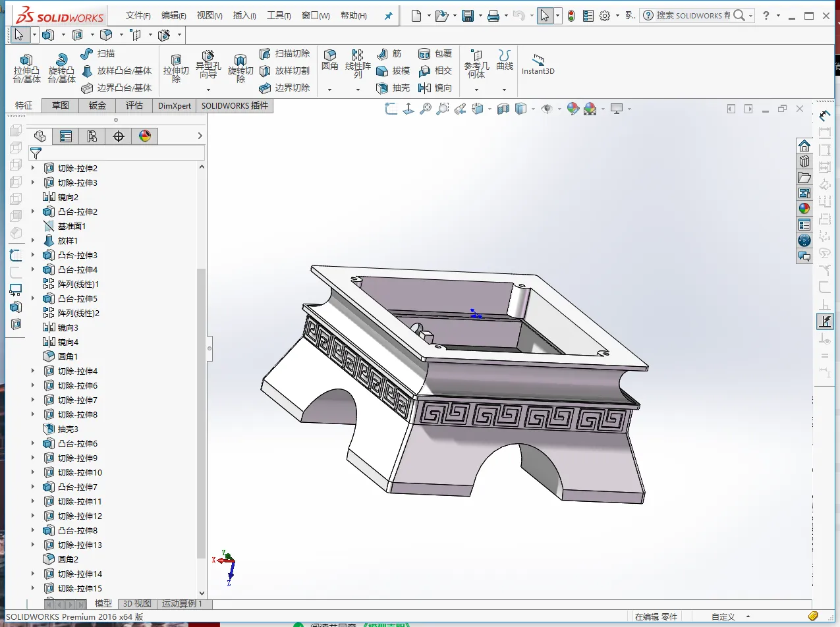Open the 编辑(E) menu
Viewport: 840px width, 627px height.
tap(174, 16)
